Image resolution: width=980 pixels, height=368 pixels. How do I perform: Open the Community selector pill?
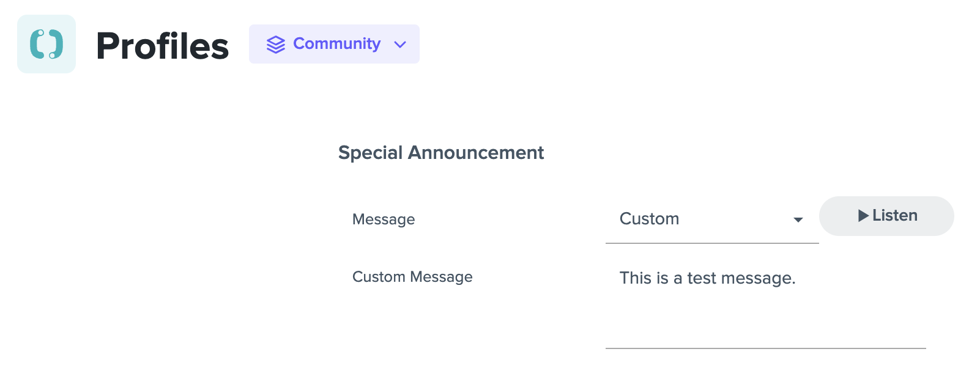click(334, 44)
